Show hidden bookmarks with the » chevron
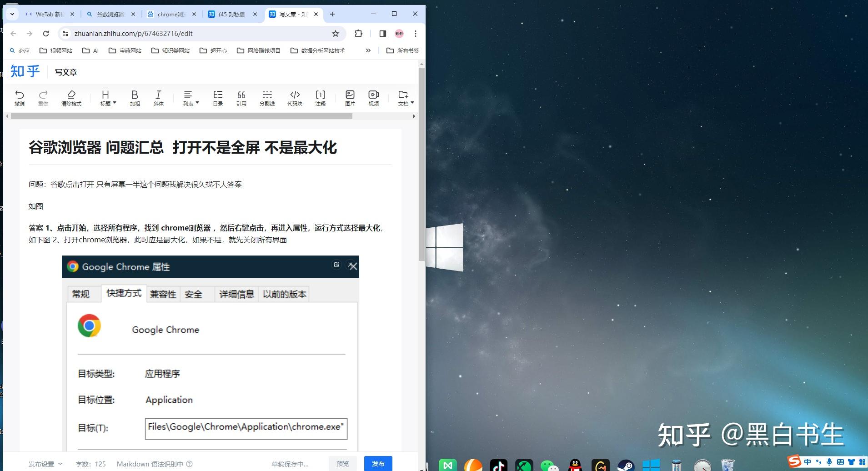868x471 pixels. (x=368, y=50)
